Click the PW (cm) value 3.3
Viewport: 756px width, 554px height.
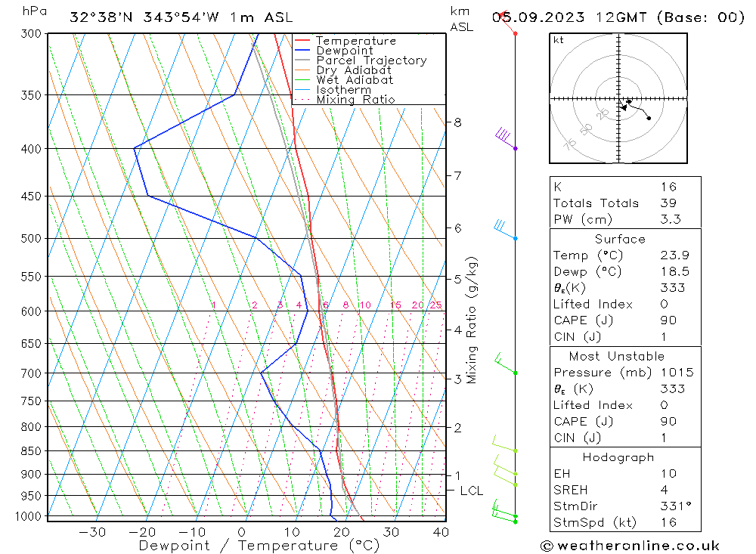click(670, 220)
